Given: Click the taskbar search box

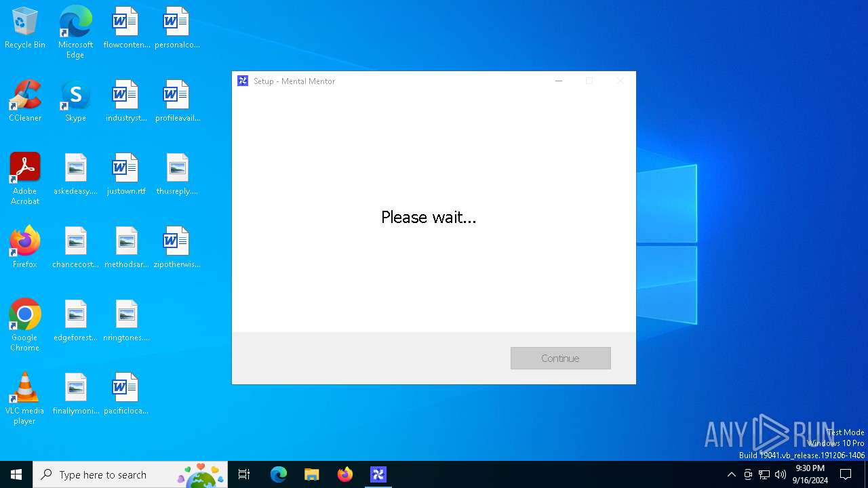Looking at the screenshot, I should pyautogui.click(x=130, y=474).
